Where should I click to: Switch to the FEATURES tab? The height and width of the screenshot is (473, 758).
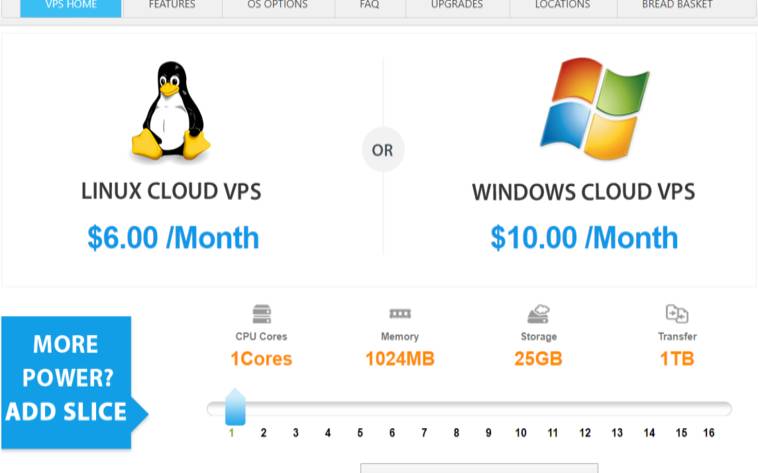pyautogui.click(x=172, y=7)
